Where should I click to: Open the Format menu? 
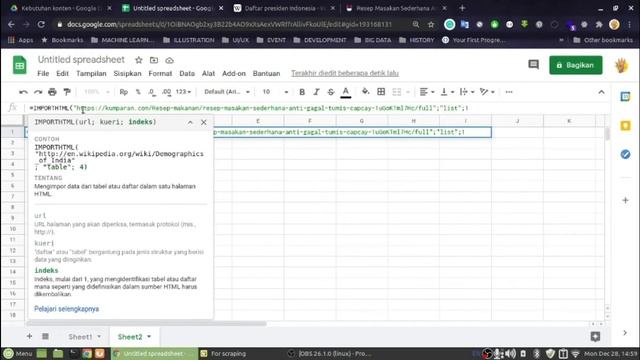point(160,73)
